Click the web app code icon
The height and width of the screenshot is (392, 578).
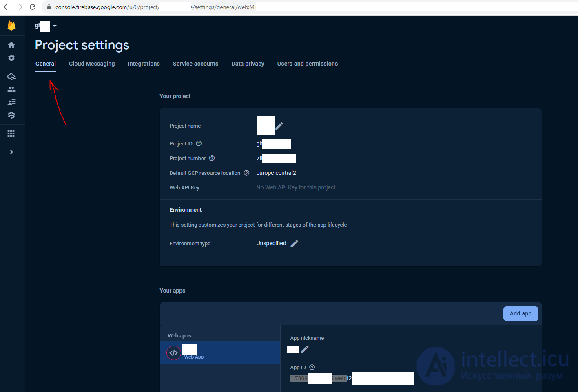click(x=174, y=353)
